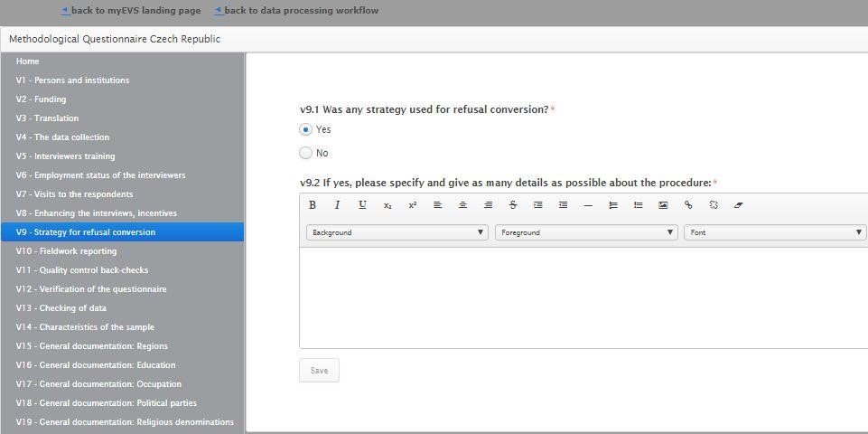The width and height of the screenshot is (868, 434).
Task: Center align text in editor
Action: click(462, 205)
